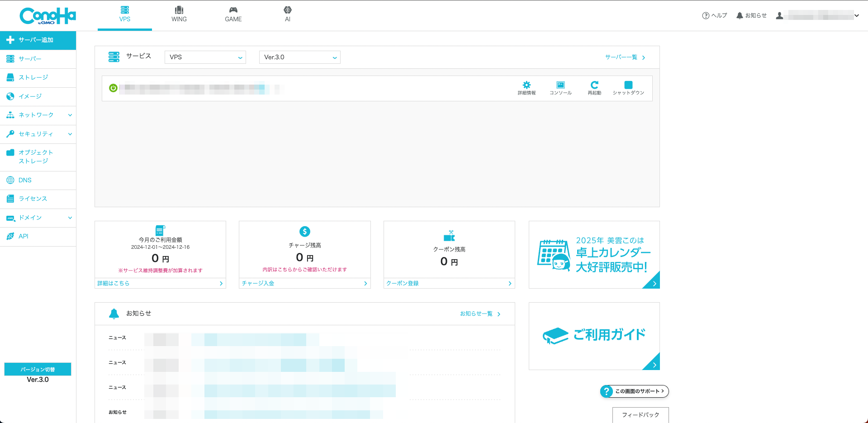Viewport: 868px width, 423px height.
Task: Open the Ver.3.0 version dropdown
Action: point(299,57)
